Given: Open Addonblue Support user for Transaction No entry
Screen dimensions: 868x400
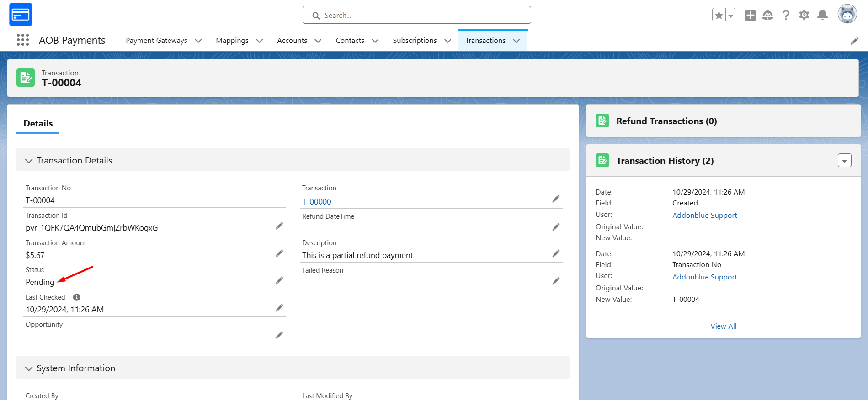Looking at the screenshot, I should tap(704, 277).
